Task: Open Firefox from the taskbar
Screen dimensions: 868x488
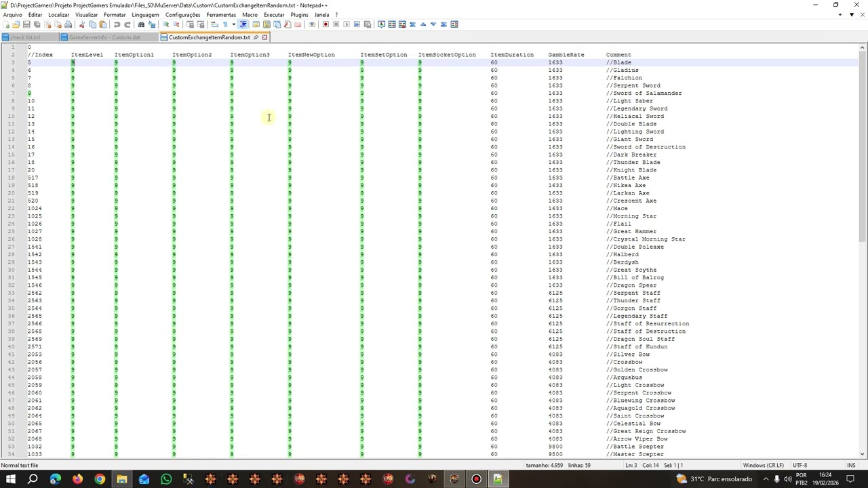Action: (77, 480)
